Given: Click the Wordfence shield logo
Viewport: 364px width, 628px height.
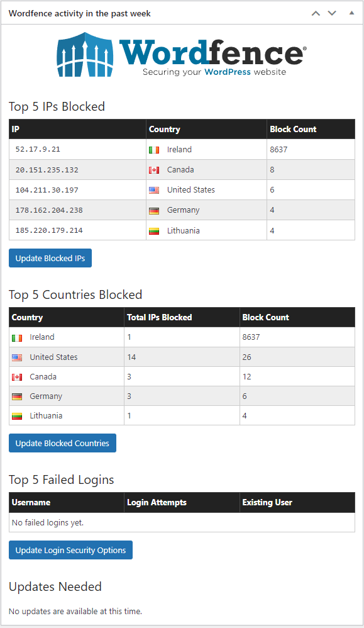Looking at the screenshot, I should (x=85, y=55).
